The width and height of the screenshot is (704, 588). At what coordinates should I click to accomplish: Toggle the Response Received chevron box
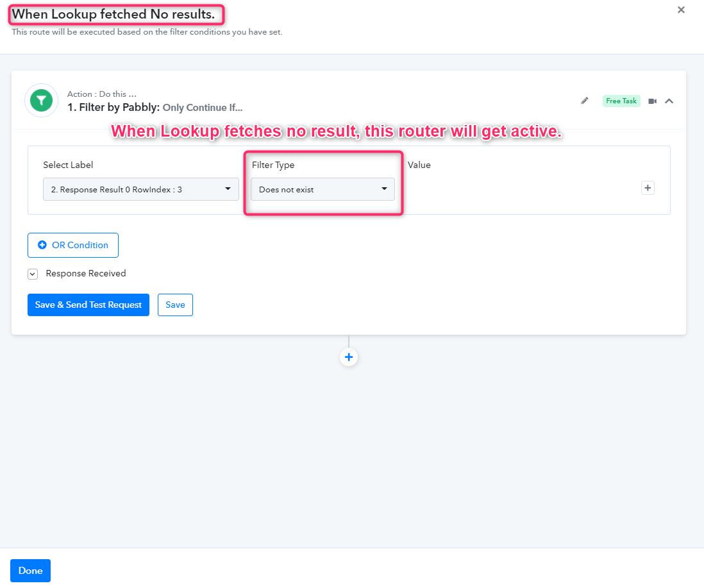(x=33, y=274)
